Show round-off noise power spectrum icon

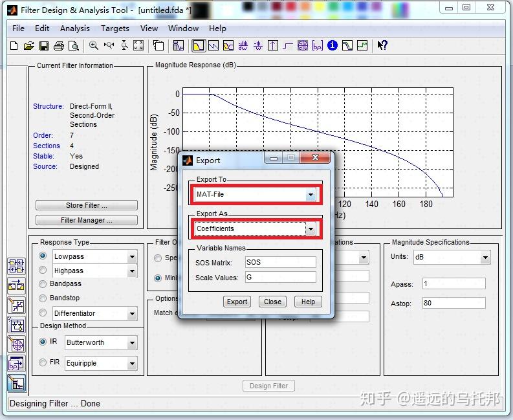coord(362,45)
